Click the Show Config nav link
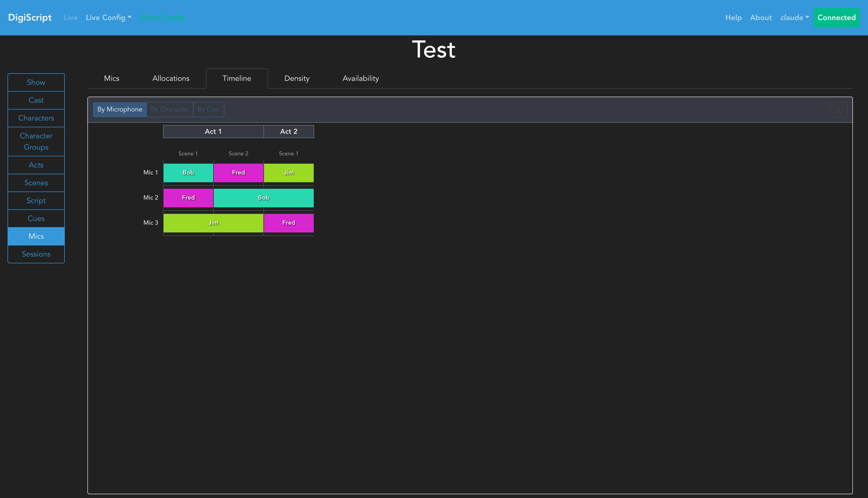 pyautogui.click(x=162, y=18)
